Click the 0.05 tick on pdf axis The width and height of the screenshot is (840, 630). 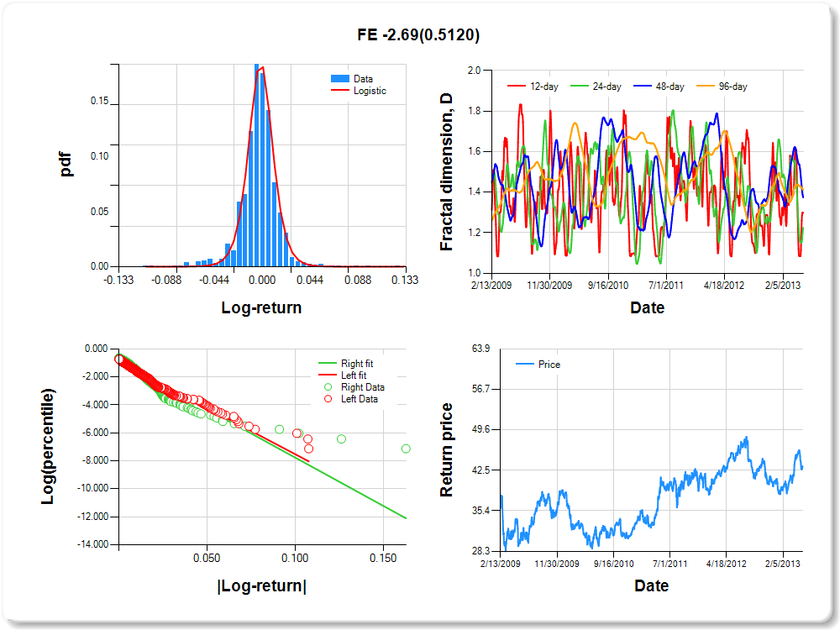point(99,212)
